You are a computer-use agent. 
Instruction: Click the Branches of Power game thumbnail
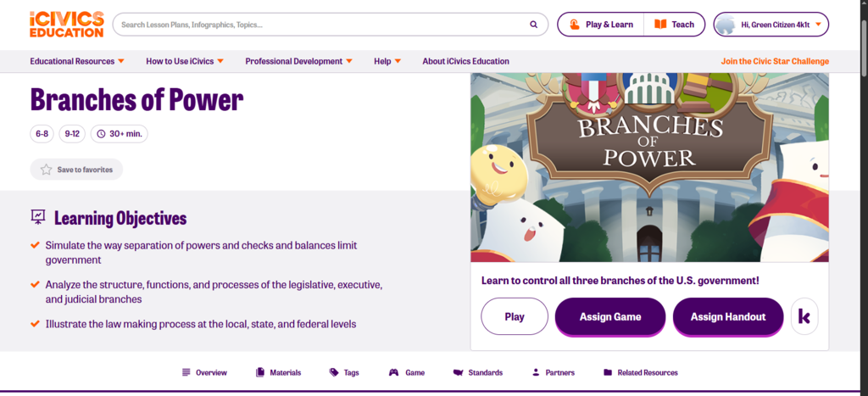pyautogui.click(x=649, y=167)
